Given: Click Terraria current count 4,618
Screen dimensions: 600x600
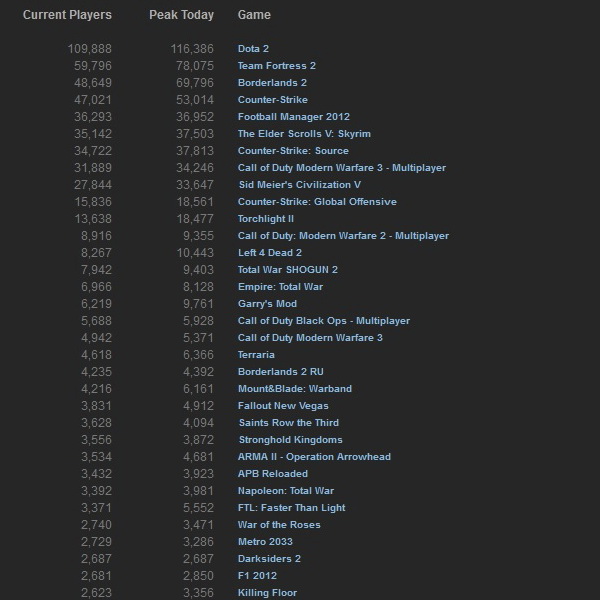Looking at the screenshot, I should [x=96, y=355].
